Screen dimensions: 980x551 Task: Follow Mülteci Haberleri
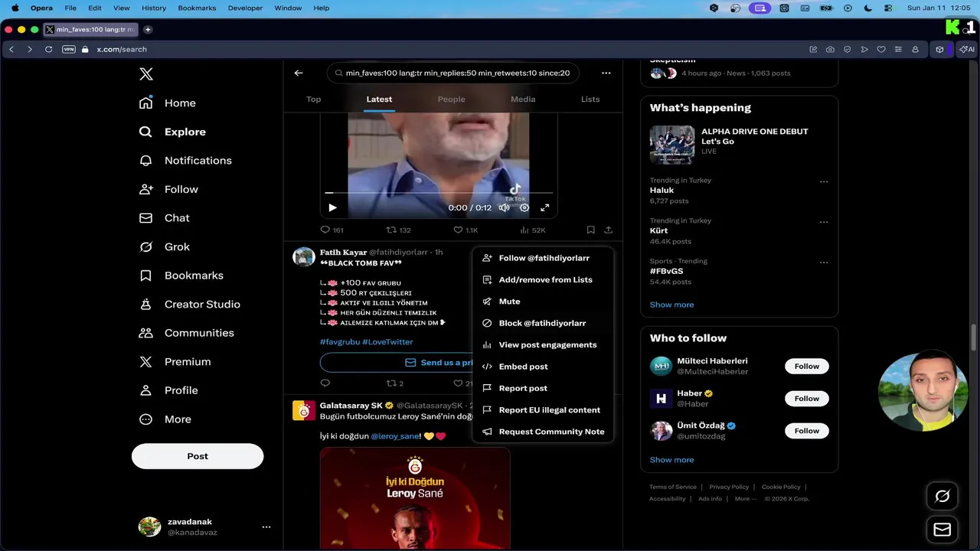click(x=807, y=367)
